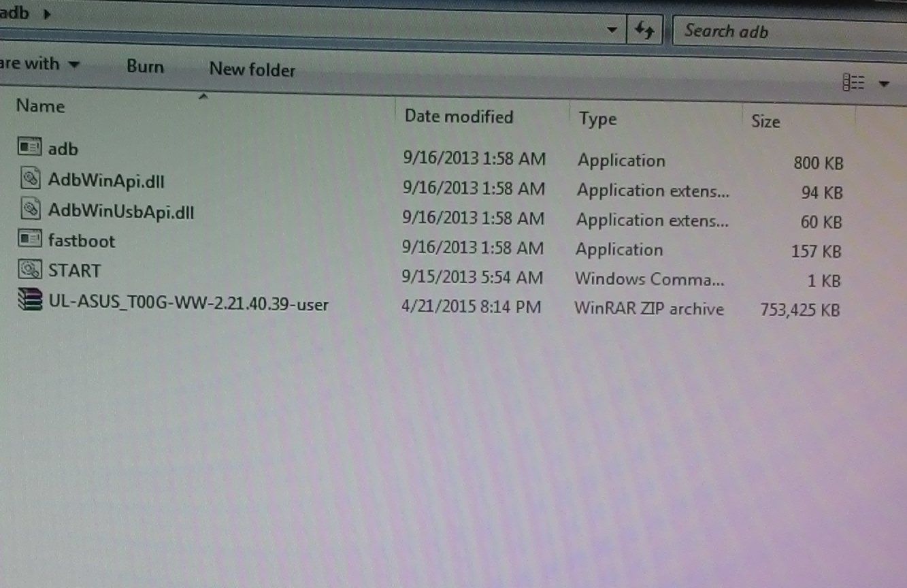Expand the adb breadcrumb arrow
907x588 pixels.
[47, 14]
